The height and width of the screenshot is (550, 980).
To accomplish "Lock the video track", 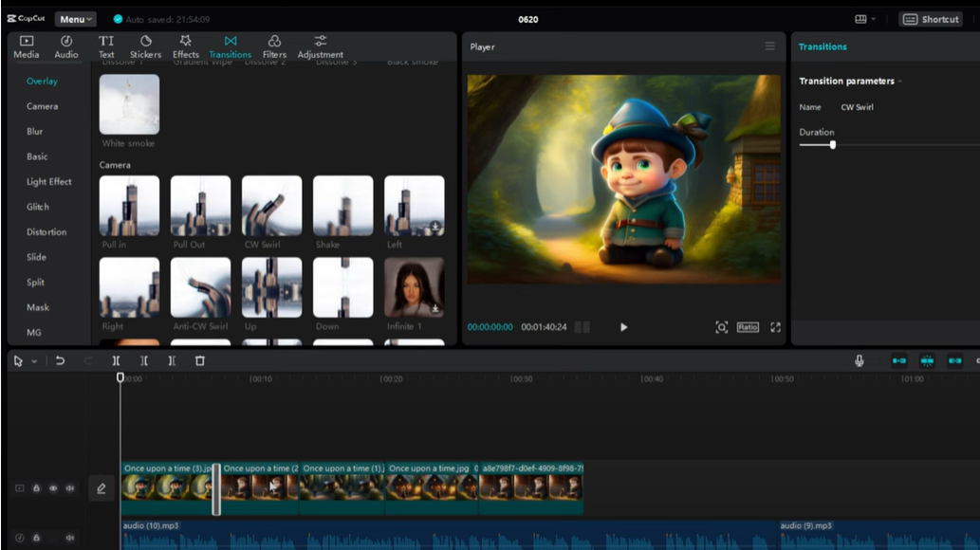I will 37,488.
